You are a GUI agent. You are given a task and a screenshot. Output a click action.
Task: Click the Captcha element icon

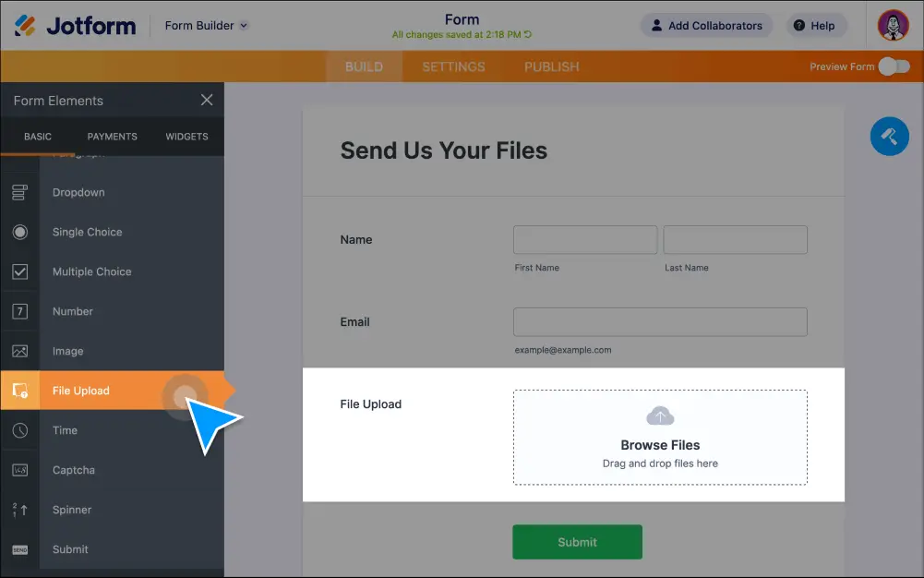[x=19, y=470]
